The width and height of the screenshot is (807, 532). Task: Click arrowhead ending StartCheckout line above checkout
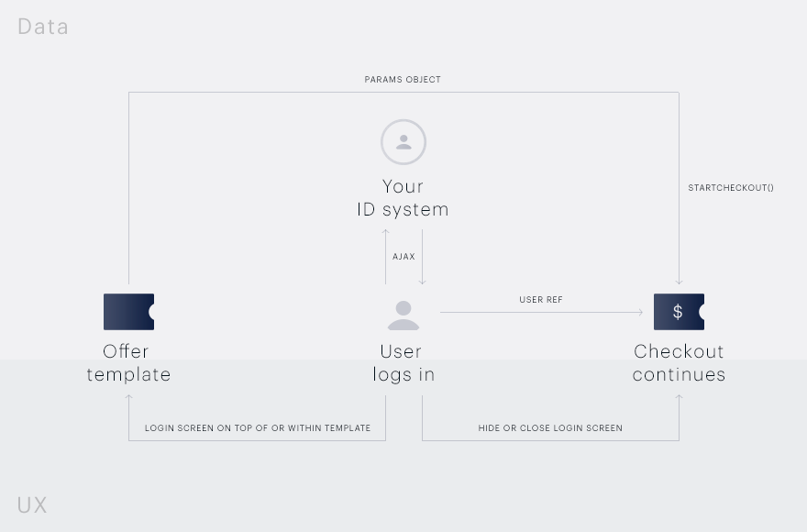679,282
